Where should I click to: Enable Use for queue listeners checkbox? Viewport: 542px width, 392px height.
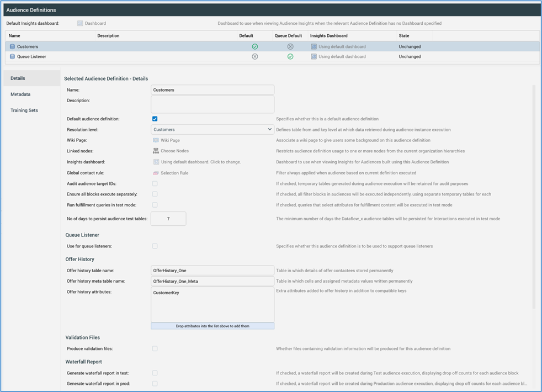pyautogui.click(x=155, y=246)
